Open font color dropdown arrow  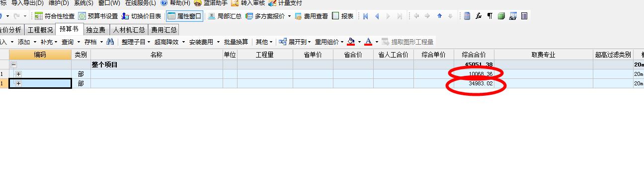tap(377, 42)
